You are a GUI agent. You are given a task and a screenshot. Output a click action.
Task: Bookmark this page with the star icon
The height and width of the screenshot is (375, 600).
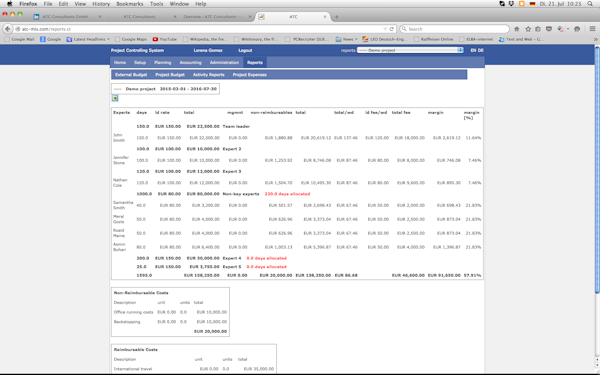(528, 29)
